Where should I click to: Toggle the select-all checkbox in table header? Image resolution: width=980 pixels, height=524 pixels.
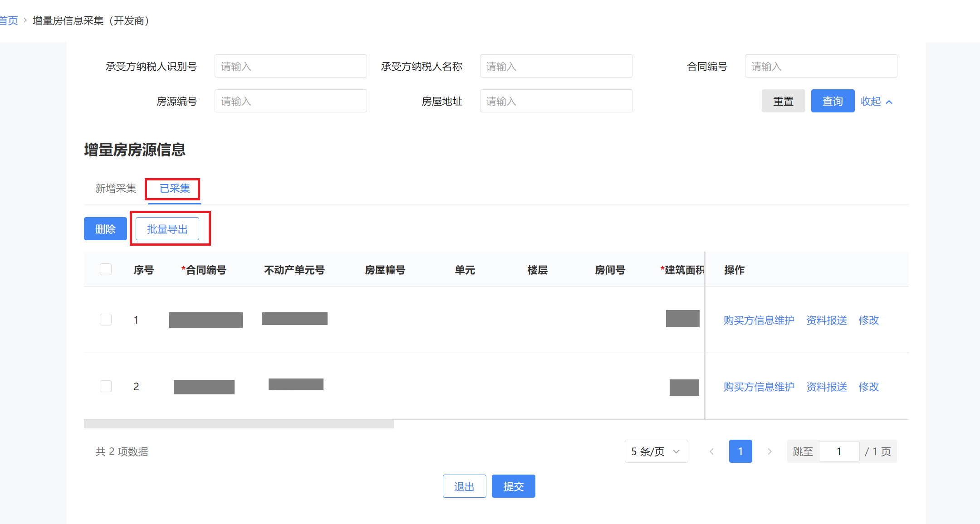pyautogui.click(x=106, y=270)
